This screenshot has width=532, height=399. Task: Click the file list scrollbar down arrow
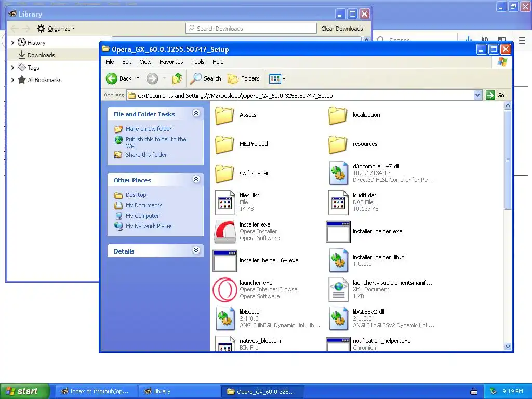(508, 347)
